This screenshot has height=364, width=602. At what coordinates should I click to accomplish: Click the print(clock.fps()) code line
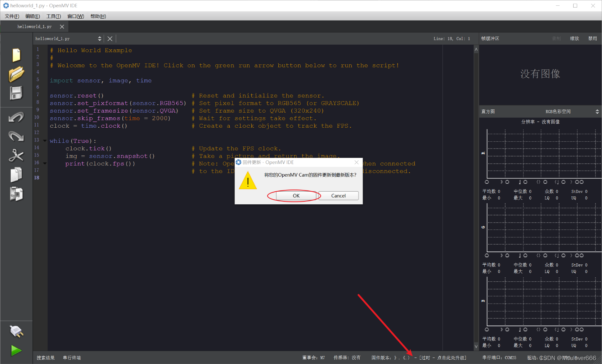tap(100, 164)
